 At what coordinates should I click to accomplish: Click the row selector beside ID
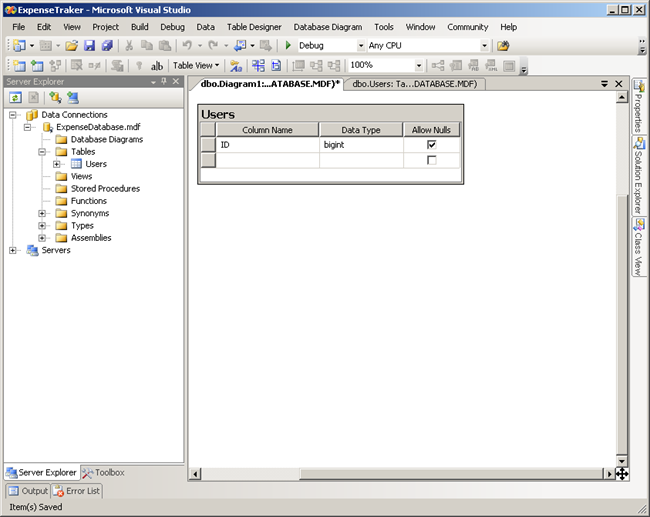click(x=208, y=145)
